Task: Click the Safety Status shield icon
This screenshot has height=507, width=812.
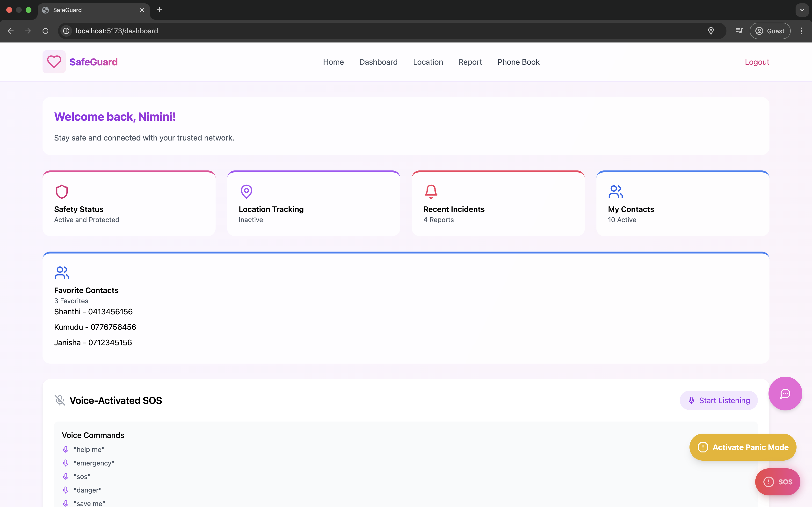Action: [62, 191]
